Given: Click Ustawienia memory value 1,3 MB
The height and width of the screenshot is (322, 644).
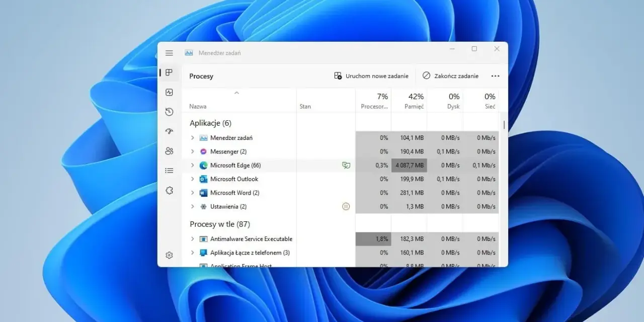Looking at the screenshot, I should tap(409, 206).
